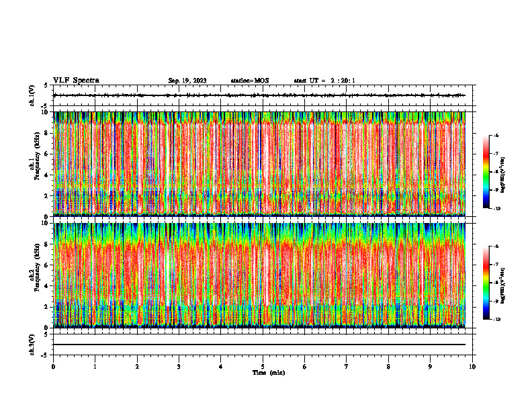Click the ch.1 color bar "-6" tick label
The height and width of the screenshot is (411, 532).
pyautogui.click(x=496, y=136)
